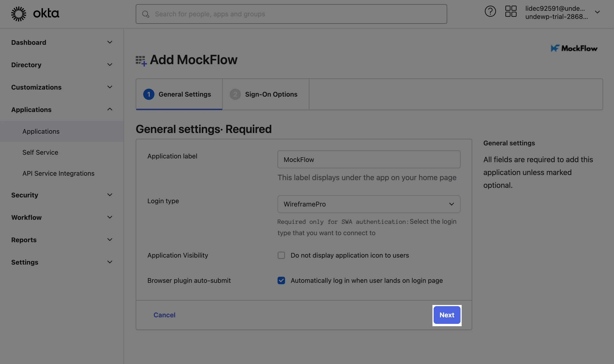Expand the Customizations sidebar section

62,87
